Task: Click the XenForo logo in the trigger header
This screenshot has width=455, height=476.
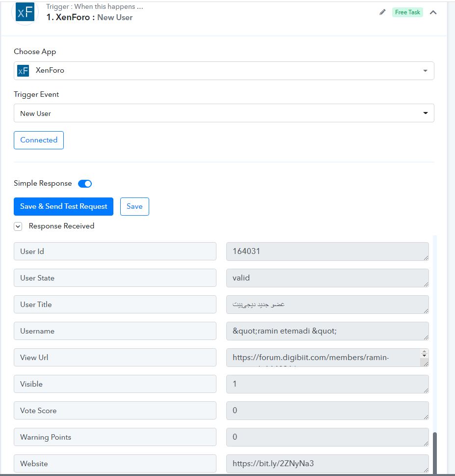Action: click(25, 12)
